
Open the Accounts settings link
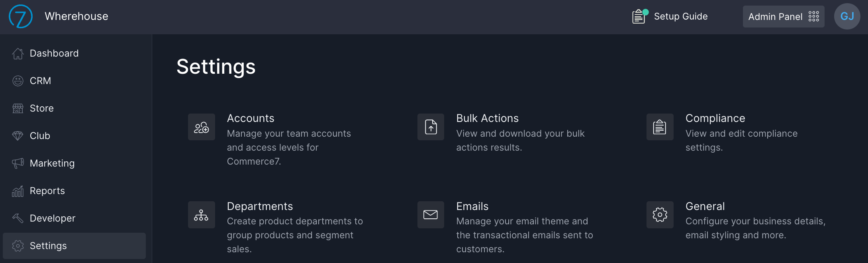click(251, 118)
